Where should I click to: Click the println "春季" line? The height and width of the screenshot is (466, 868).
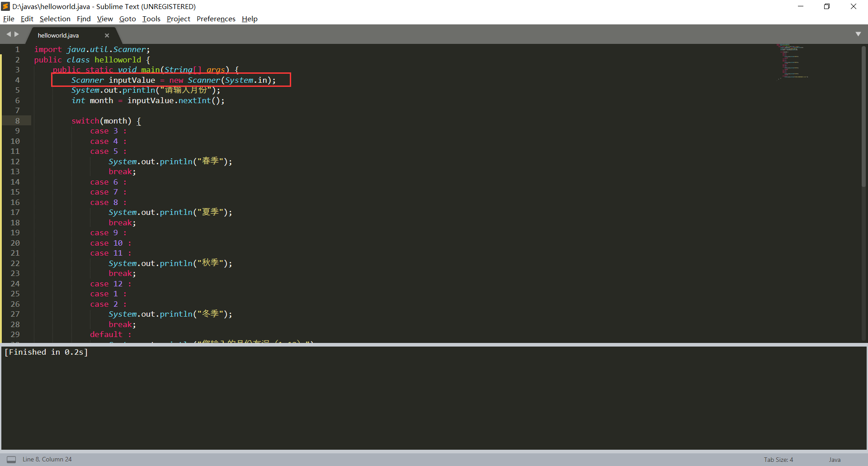(170, 162)
